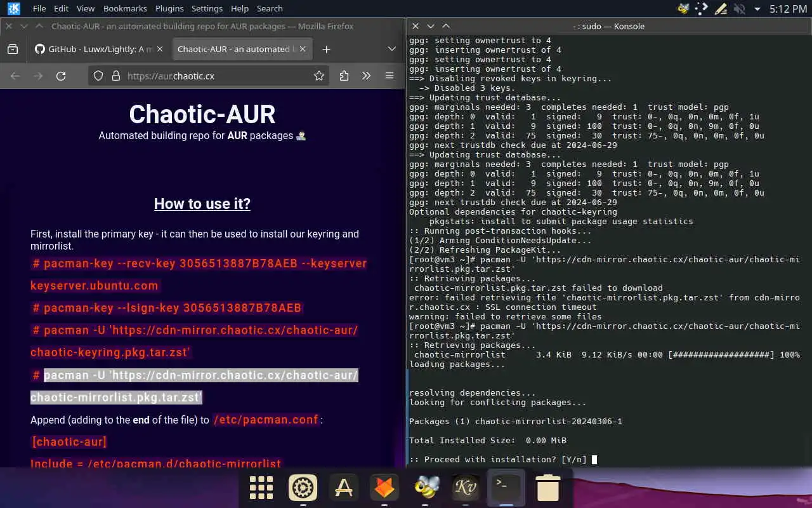Image resolution: width=812 pixels, height=508 pixels.
Task: Open the gear settings app in dock
Action: pos(303,488)
